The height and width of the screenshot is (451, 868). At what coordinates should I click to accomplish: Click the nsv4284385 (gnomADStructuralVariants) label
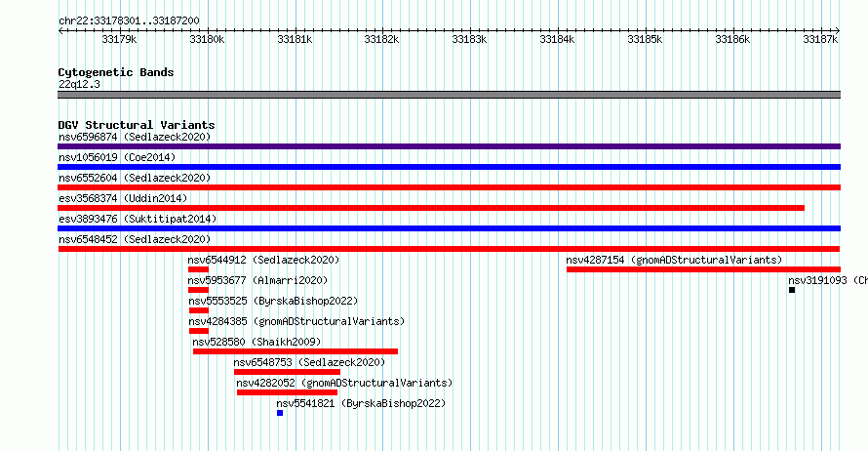click(x=296, y=321)
